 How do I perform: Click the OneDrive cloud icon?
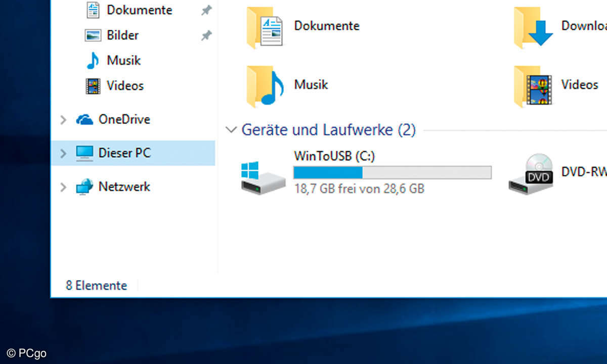point(84,119)
